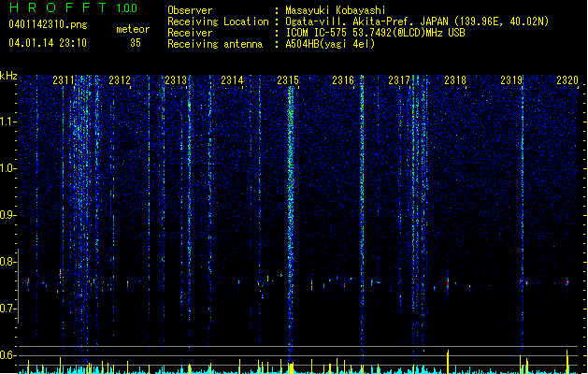The height and width of the screenshot is (374, 588).
Task: Click the 0.8 kHz frequency axis label
Action: [8, 262]
